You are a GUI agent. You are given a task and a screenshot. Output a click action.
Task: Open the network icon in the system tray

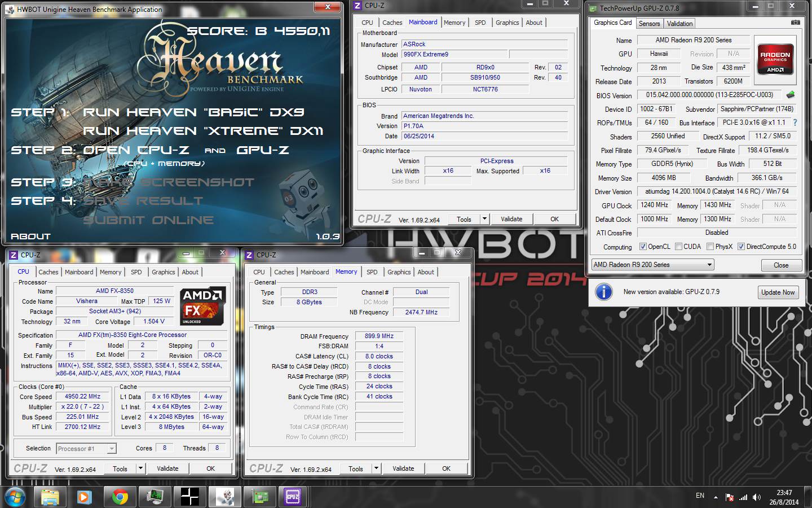click(743, 497)
